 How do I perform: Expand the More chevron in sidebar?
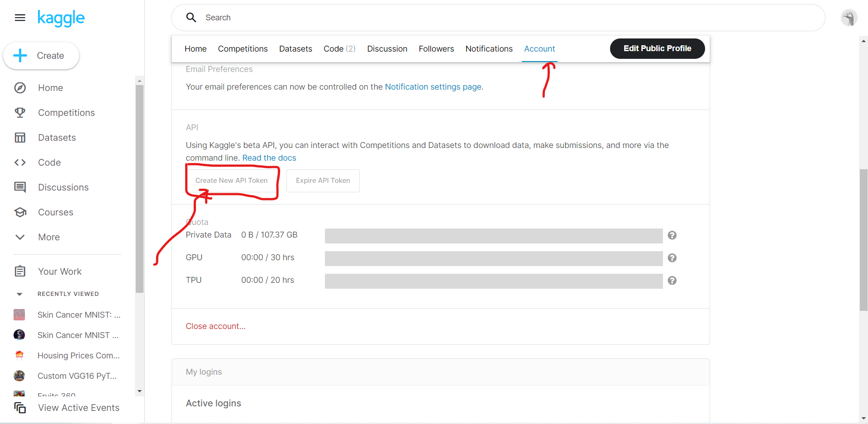[x=20, y=237]
